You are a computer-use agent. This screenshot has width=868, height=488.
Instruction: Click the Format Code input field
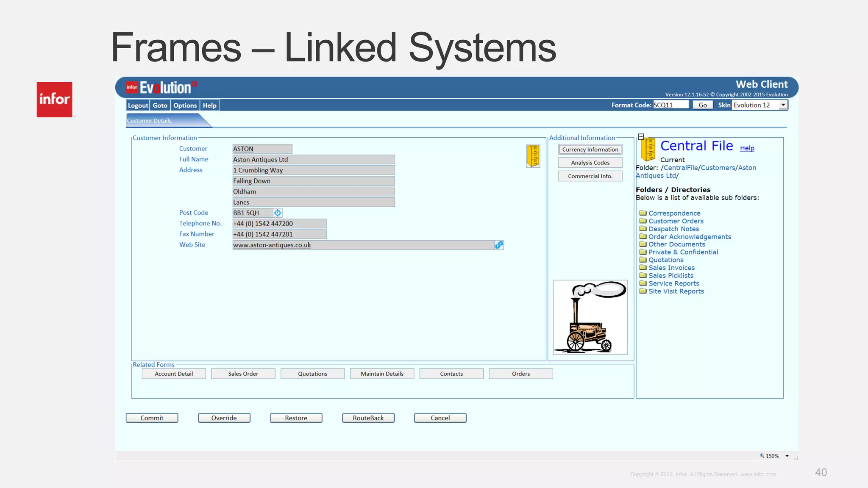pos(670,105)
